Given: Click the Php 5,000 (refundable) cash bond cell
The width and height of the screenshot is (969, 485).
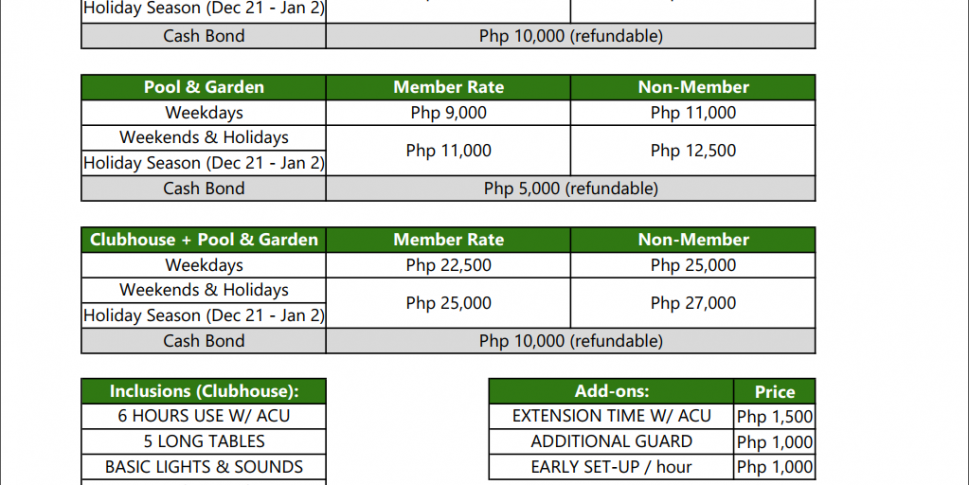Looking at the screenshot, I should click(570, 188).
